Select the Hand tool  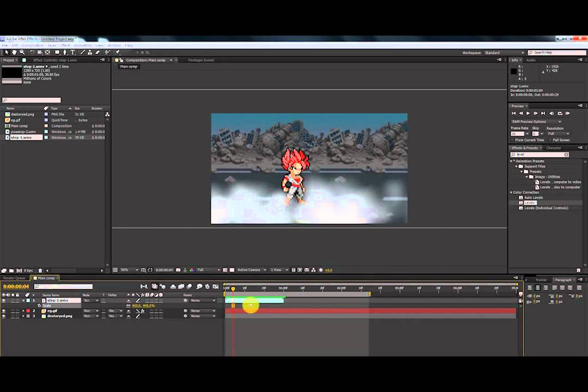[14, 52]
